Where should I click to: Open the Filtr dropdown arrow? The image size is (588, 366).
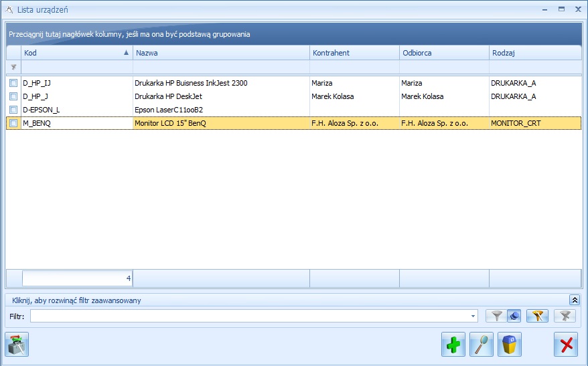[x=473, y=316]
